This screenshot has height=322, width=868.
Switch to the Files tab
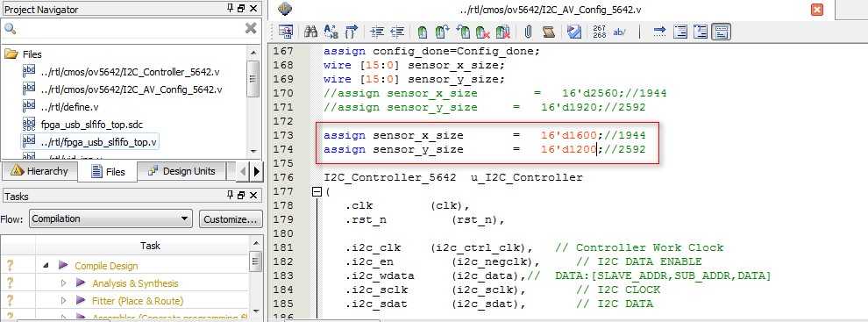[107, 172]
